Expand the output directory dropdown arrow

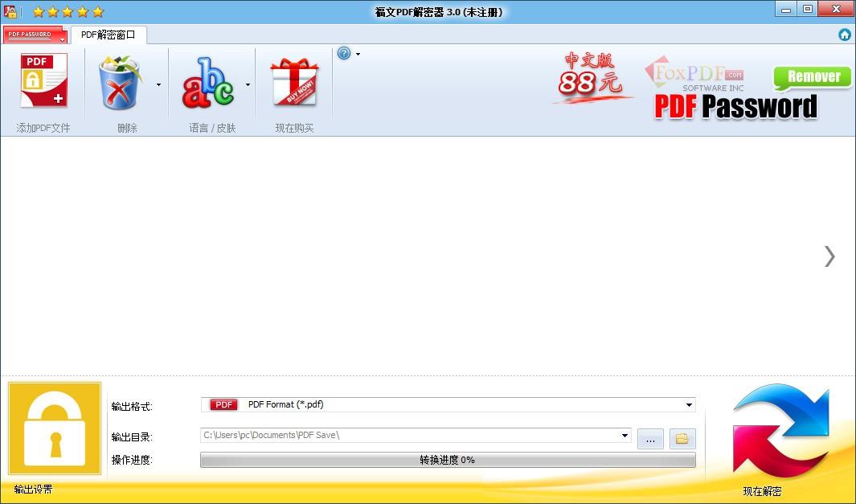coord(625,435)
